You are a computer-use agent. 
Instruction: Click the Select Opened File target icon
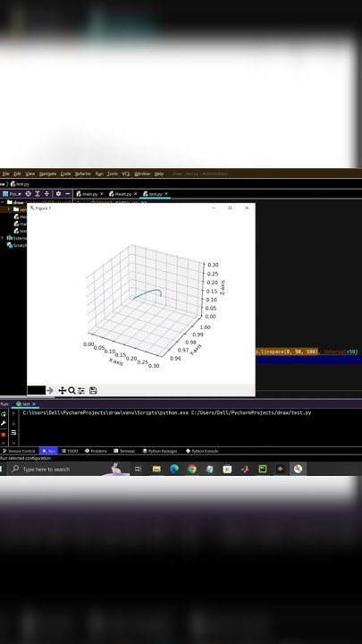pos(29,194)
